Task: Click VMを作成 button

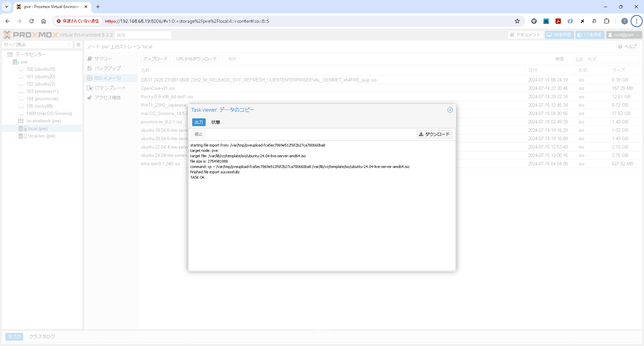Action: pos(559,35)
